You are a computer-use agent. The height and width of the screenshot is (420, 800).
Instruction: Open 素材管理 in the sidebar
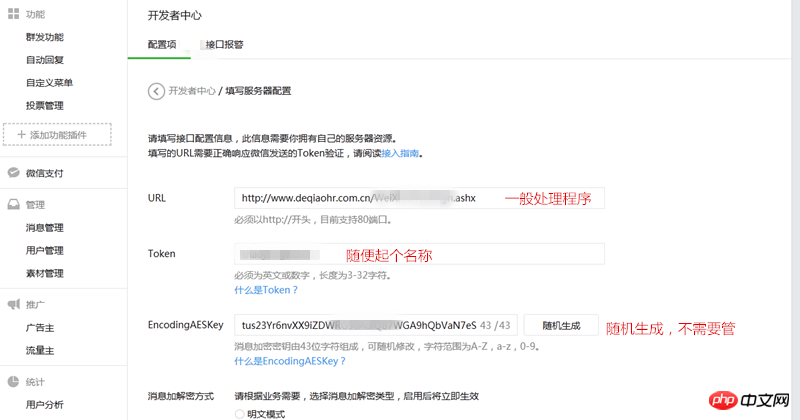45,273
